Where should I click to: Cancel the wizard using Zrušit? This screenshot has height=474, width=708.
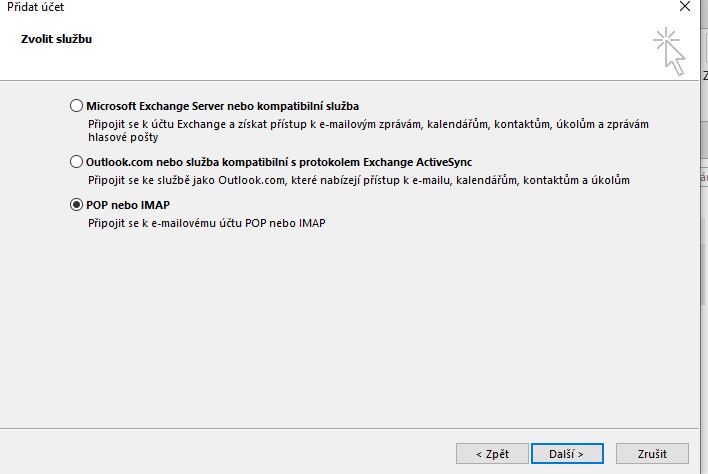pos(652,453)
